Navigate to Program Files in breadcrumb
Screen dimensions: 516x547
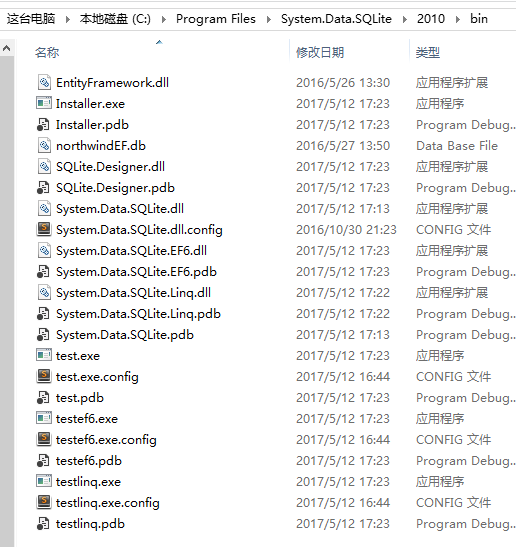[x=216, y=19]
